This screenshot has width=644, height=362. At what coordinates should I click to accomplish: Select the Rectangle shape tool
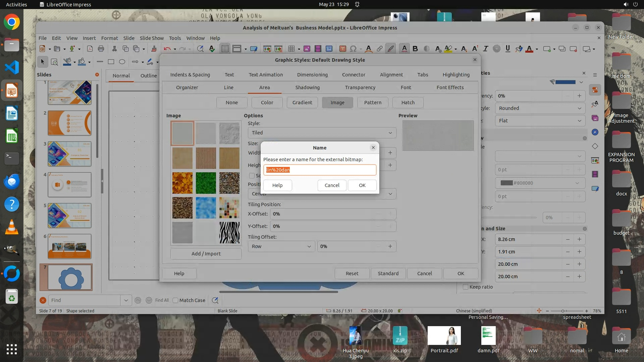tap(111, 62)
